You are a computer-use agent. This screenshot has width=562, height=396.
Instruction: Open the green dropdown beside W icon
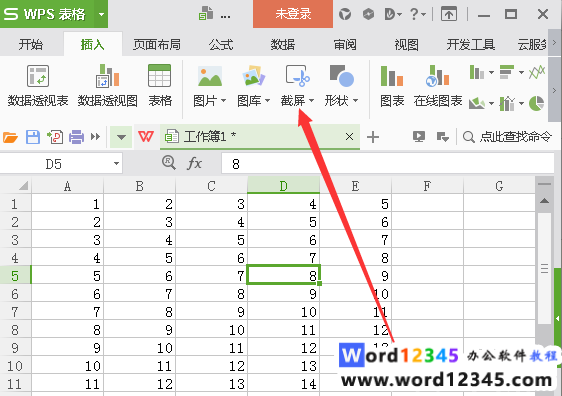click(121, 137)
